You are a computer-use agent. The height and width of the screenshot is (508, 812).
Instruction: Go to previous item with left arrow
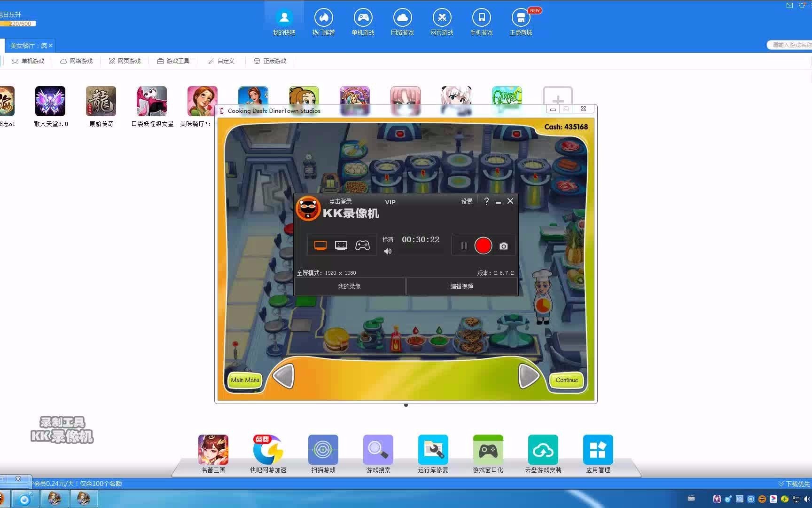(284, 376)
